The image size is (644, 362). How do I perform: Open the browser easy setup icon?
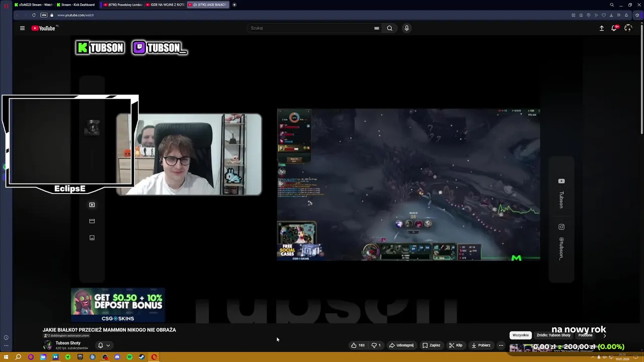(x=619, y=15)
